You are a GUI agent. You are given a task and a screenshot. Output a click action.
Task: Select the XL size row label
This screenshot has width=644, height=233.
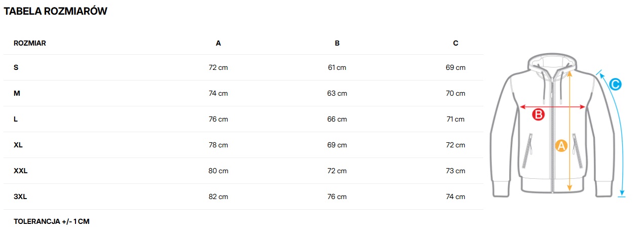(x=18, y=145)
